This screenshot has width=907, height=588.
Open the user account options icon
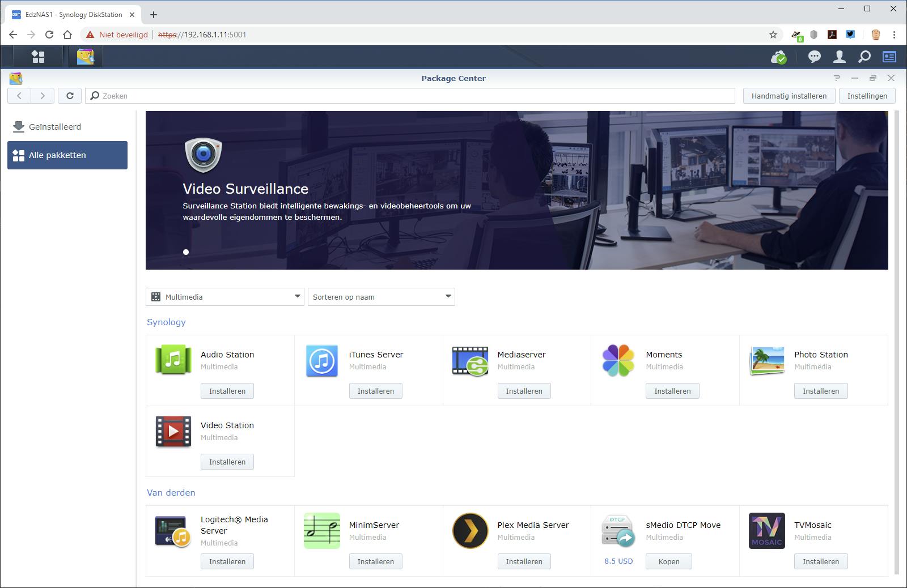(840, 57)
